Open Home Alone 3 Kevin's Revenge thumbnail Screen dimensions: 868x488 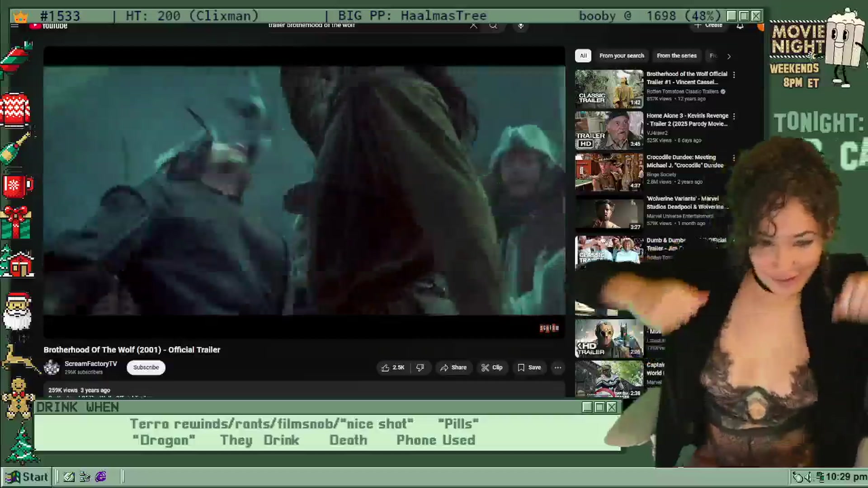point(609,130)
